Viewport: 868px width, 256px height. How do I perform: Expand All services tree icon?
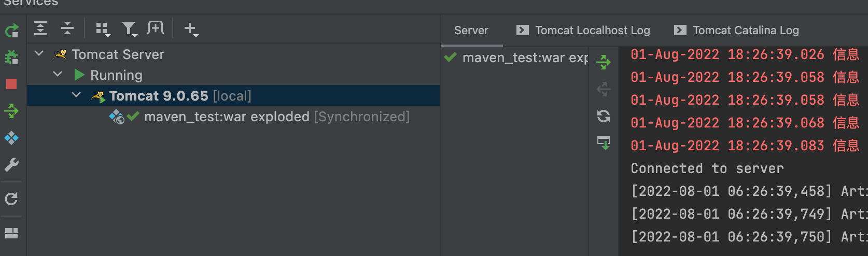(40, 28)
